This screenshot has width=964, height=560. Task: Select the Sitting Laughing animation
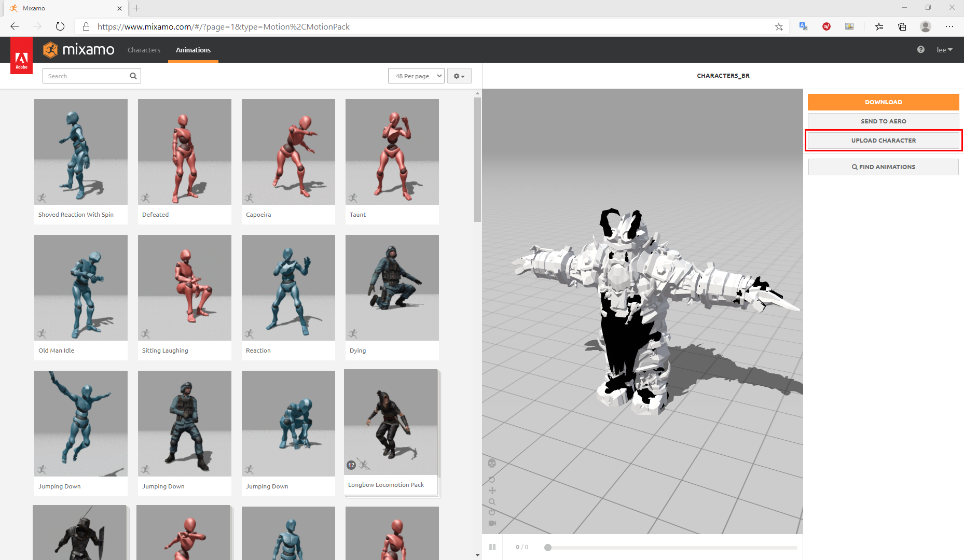click(185, 298)
